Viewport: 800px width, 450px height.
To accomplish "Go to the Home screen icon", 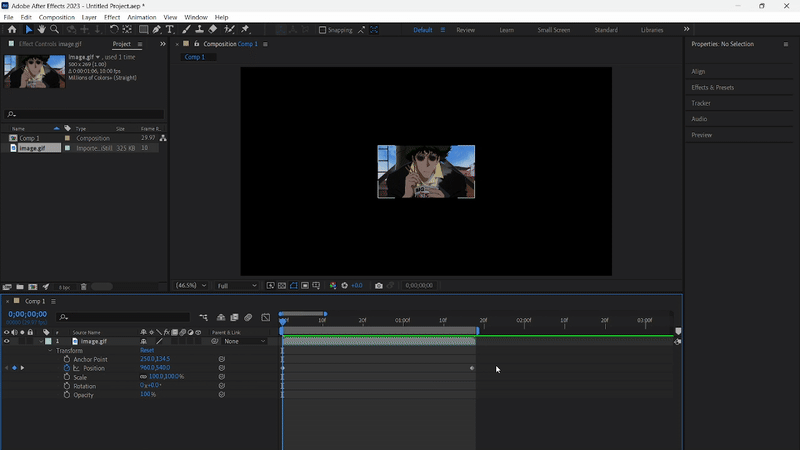I will 12,30.
